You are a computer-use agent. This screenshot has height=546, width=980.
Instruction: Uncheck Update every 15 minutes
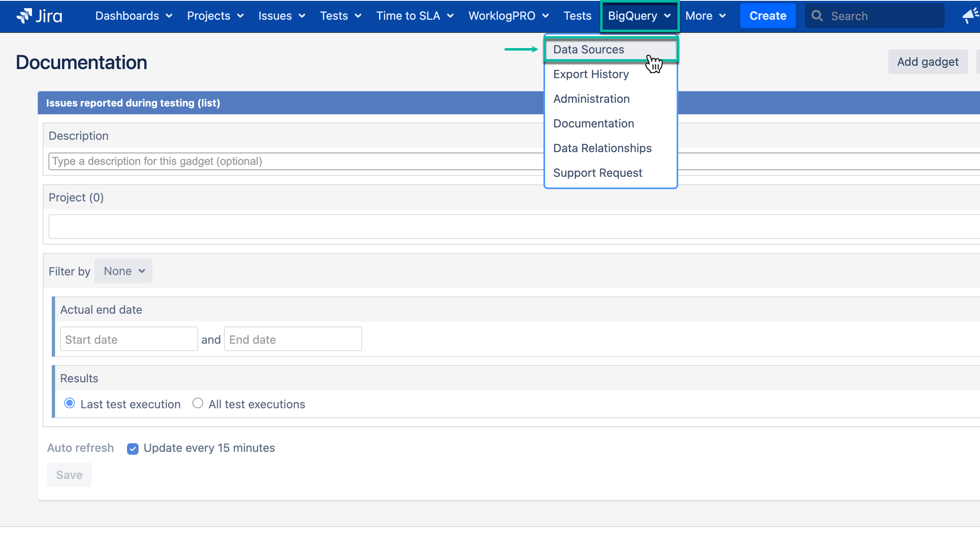pos(132,449)
